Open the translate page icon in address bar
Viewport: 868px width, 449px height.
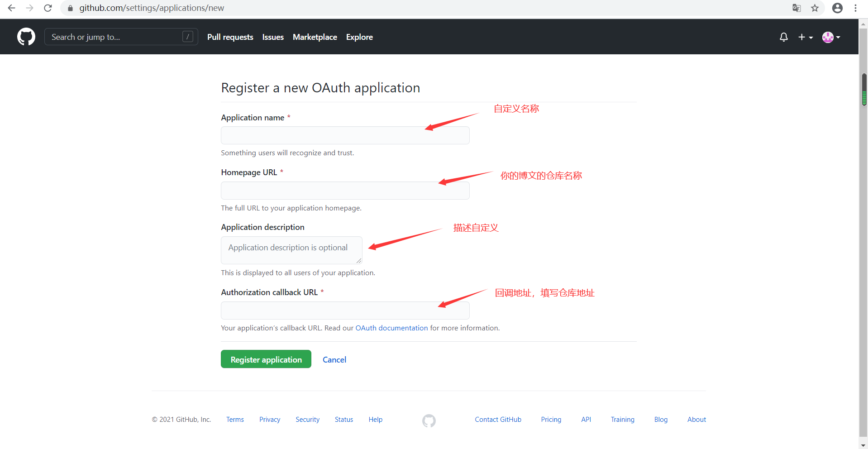[x=796, y=8]
